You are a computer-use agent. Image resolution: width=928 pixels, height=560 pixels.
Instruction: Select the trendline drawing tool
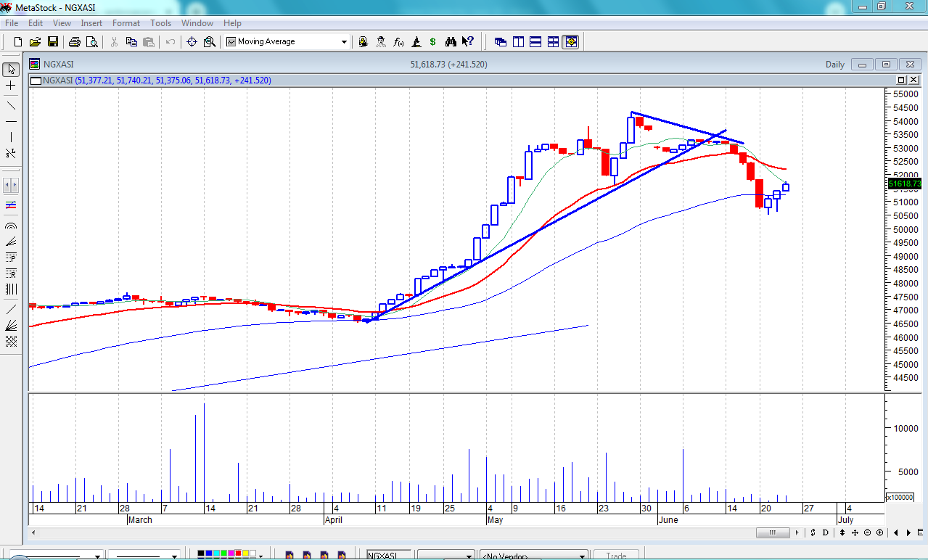11,105
